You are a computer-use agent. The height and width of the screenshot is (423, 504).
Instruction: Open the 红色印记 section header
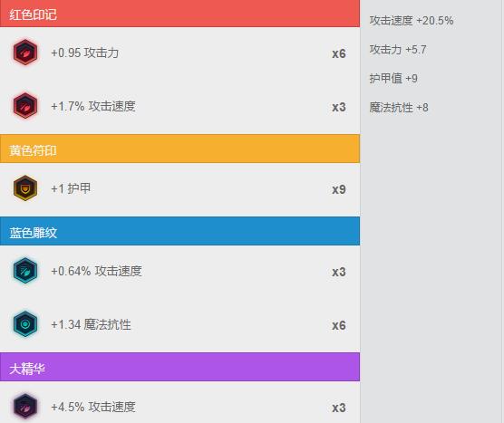point(179,14)
